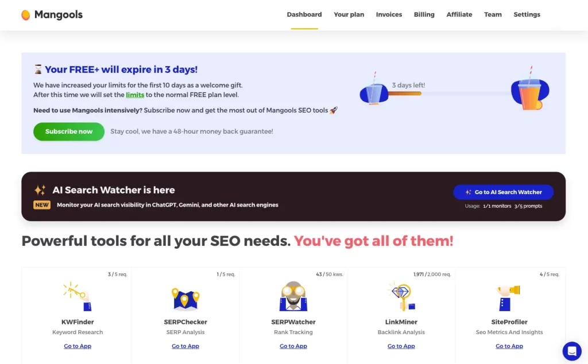Go to the Billing tab
This screenshot has width=588, height=364.
[x=424, y=15]
